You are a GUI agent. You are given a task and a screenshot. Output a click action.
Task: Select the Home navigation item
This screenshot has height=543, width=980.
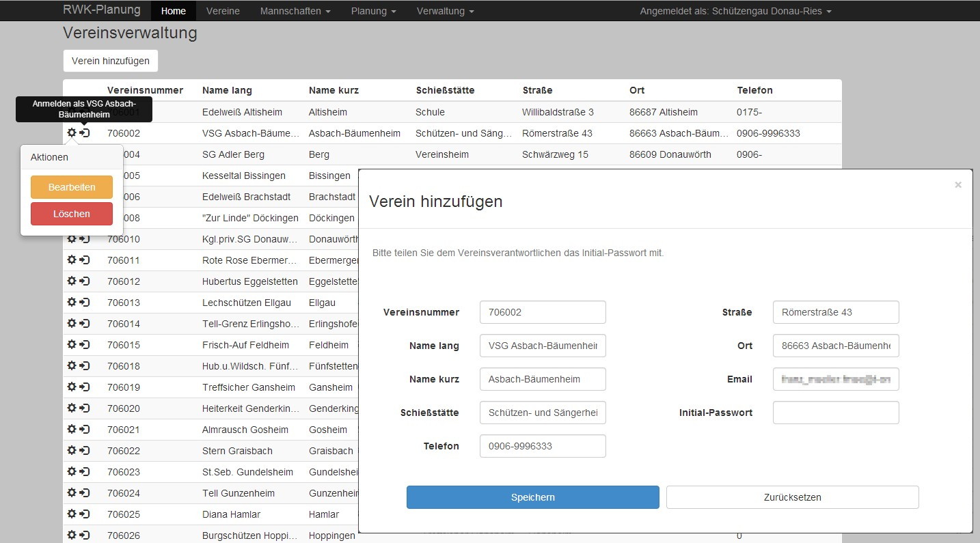174,11
